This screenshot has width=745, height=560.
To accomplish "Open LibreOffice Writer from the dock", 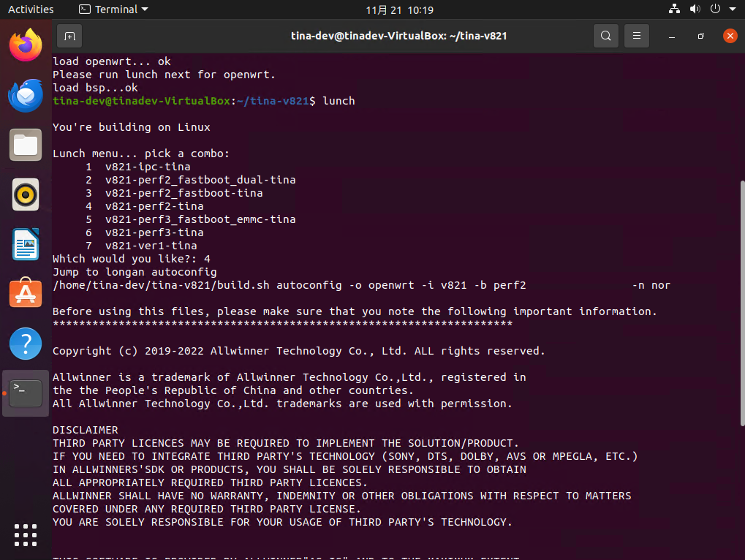I will [26, 244].
